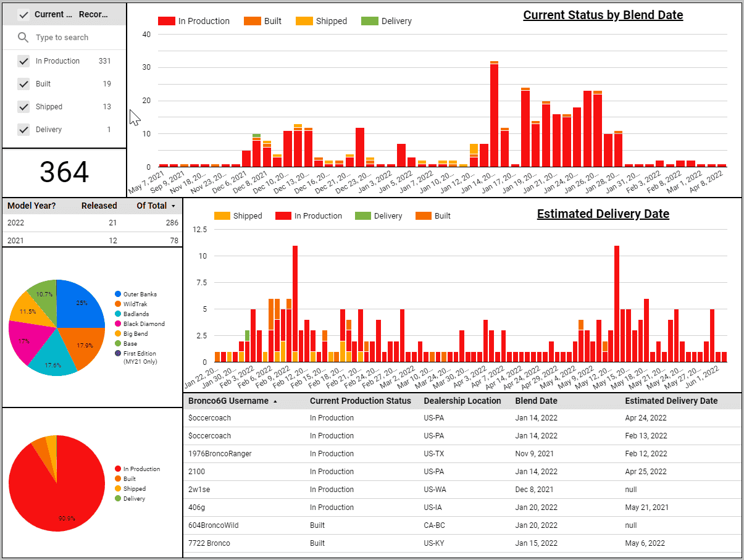
Task: Click the 364 total record count
Action: pyautogui.click(x=64, y=172)
